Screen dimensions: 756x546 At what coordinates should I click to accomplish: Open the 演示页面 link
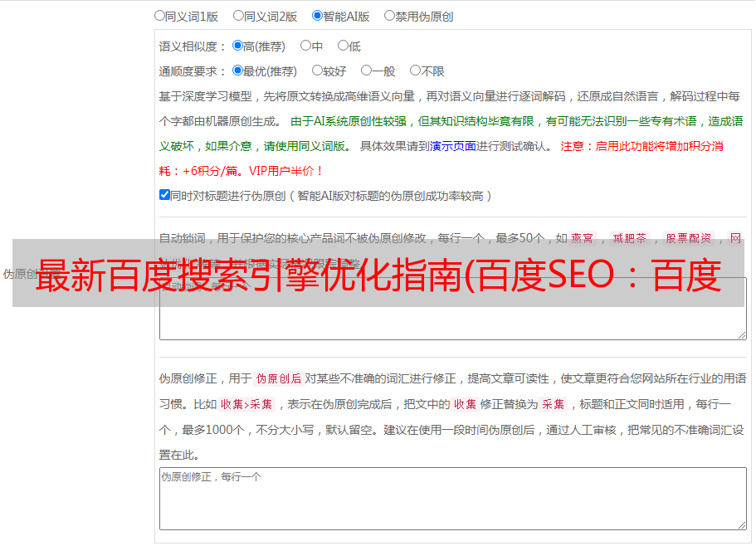point(453,146)
